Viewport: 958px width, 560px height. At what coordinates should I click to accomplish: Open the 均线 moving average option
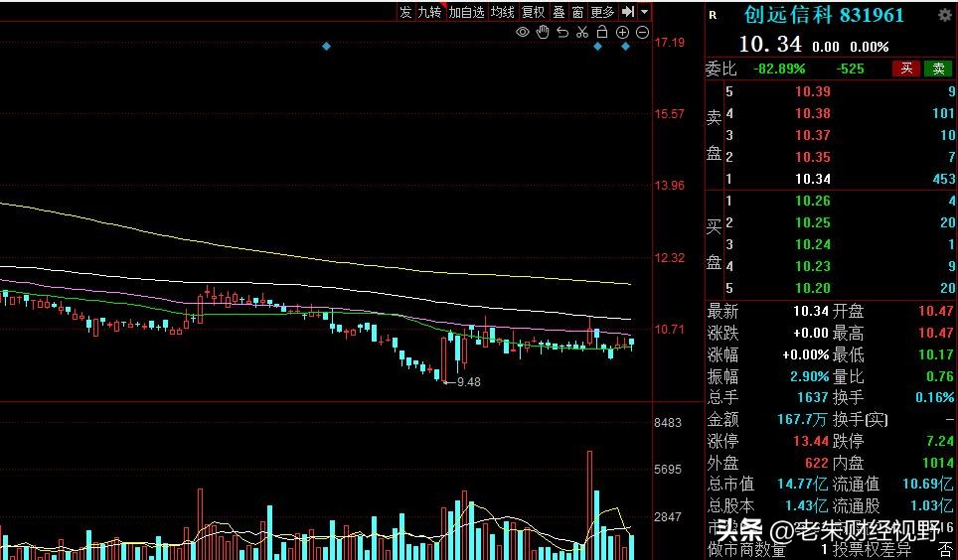click(502, 12)
